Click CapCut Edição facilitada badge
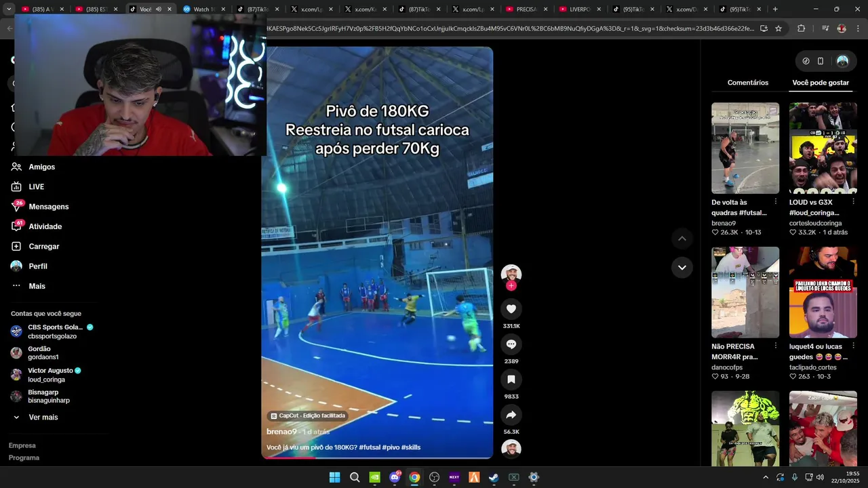Screen dimensions: 868x488 point(308,415)
